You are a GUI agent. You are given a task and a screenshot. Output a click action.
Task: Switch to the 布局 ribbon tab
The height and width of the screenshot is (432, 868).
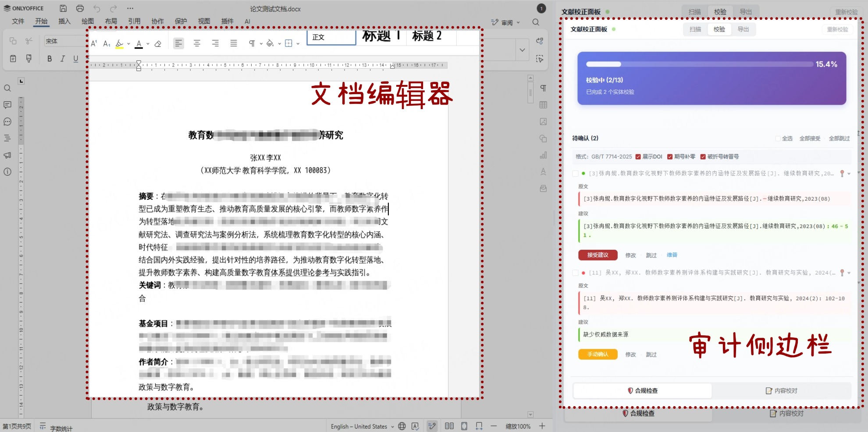pyautogui.click(x=111, y=21)
